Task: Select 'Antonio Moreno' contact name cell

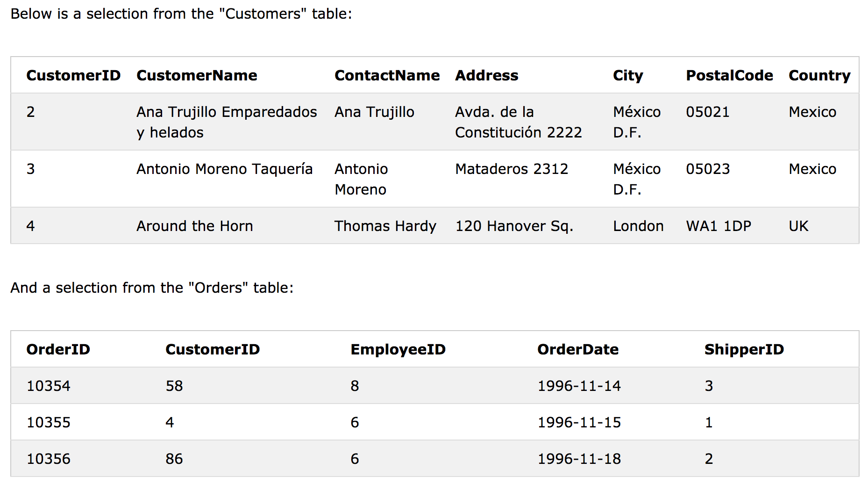Action: click(361, 179)
